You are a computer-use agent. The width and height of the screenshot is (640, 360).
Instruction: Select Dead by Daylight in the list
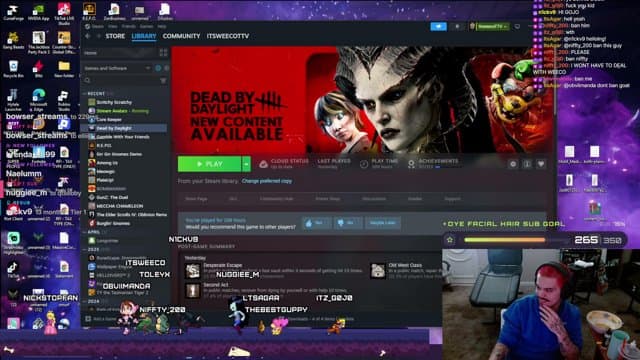coord(127,128)
